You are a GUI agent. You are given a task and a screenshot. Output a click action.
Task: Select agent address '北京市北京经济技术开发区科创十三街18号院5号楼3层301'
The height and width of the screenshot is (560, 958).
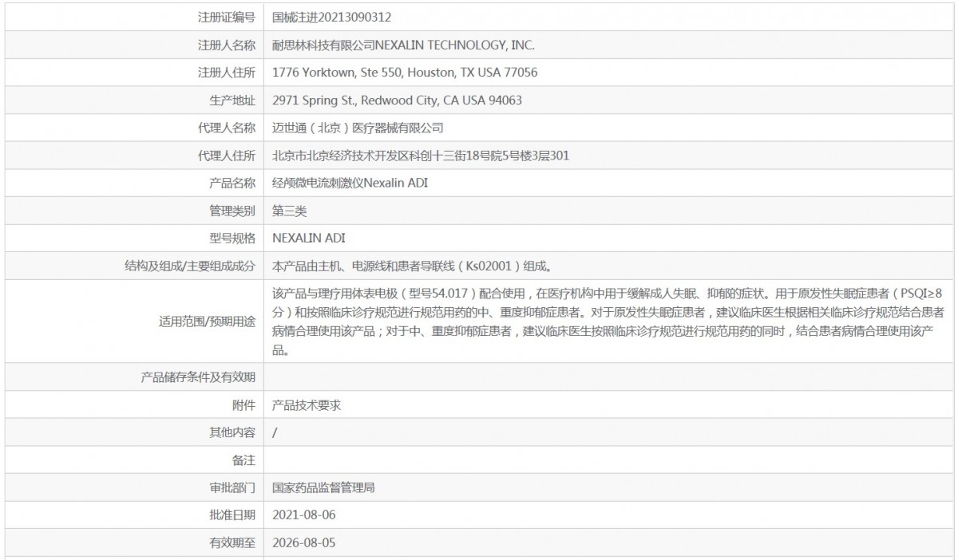[421, 156]
